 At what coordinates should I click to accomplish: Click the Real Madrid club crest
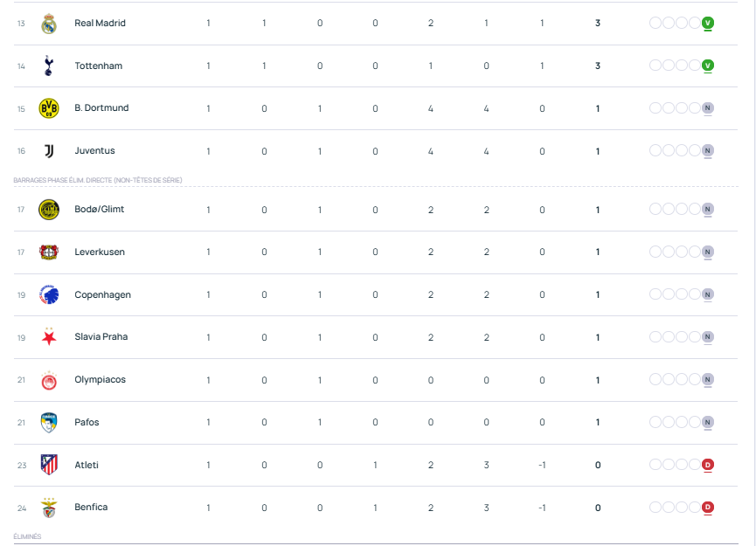click(49, 24)
